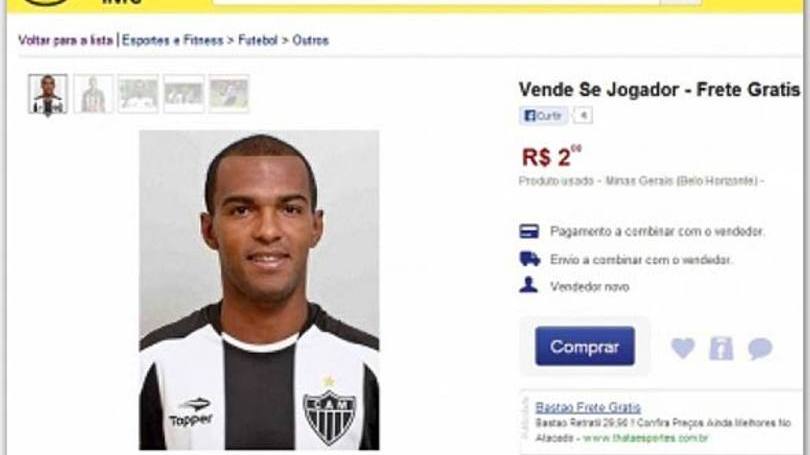Select the first player portrait thumbnail
This screenshot has height=455, width=810.
point(48,94)
